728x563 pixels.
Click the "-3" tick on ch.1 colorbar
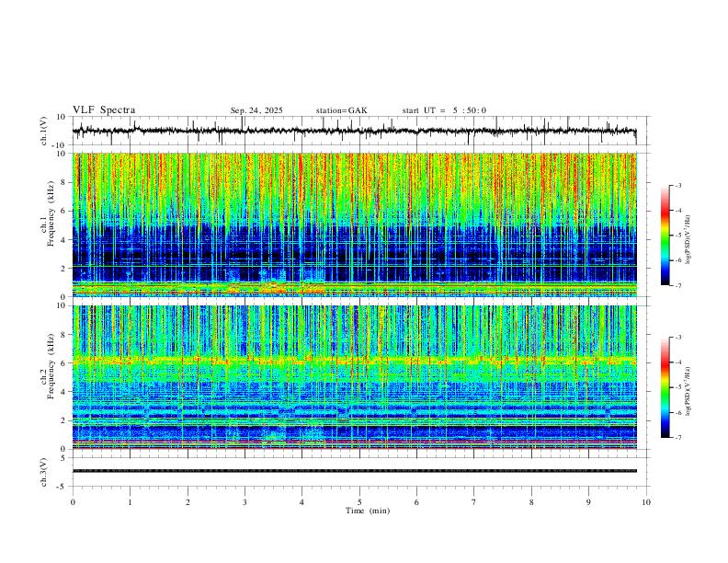tap(678, 186)
